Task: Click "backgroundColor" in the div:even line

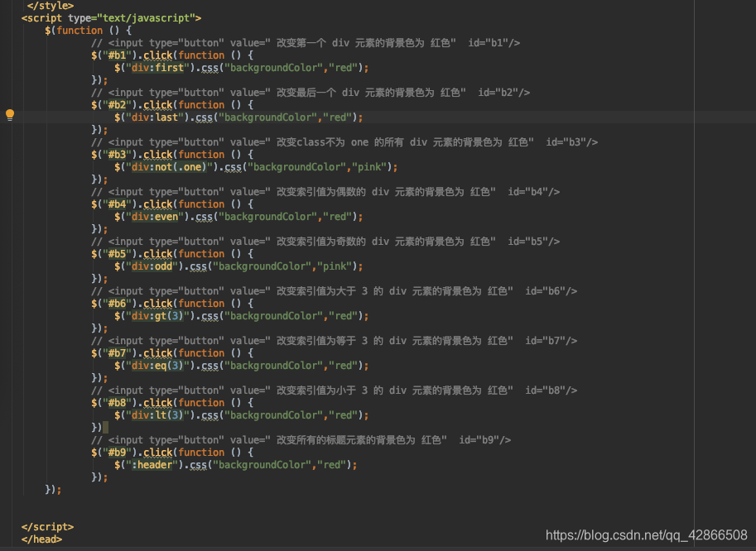Action: (267, 217)
